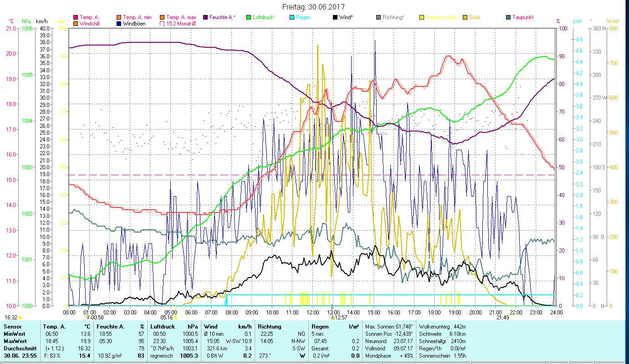Select the Temp. A. max legend label
This screenshot has width=629, height=364.
click(181, 17)
